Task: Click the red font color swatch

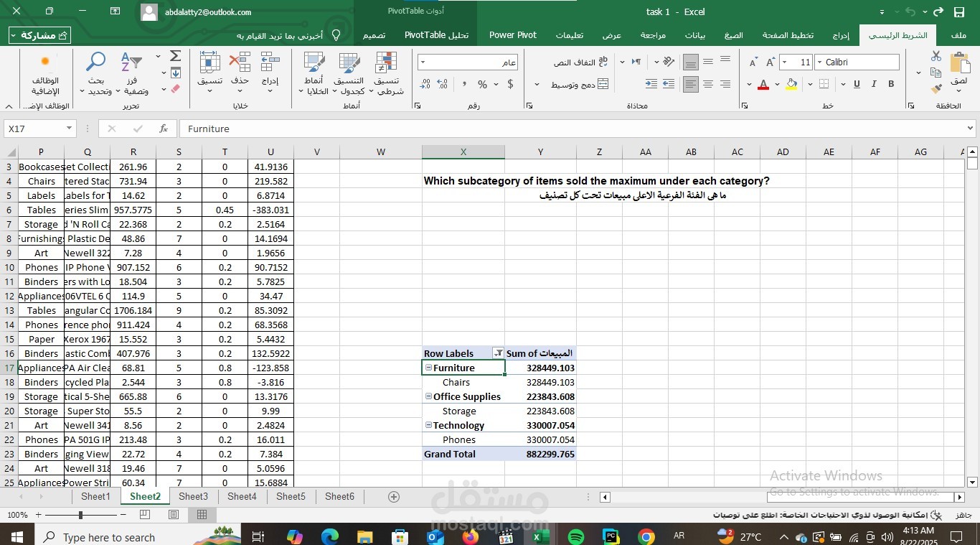Action: point(763,84)
